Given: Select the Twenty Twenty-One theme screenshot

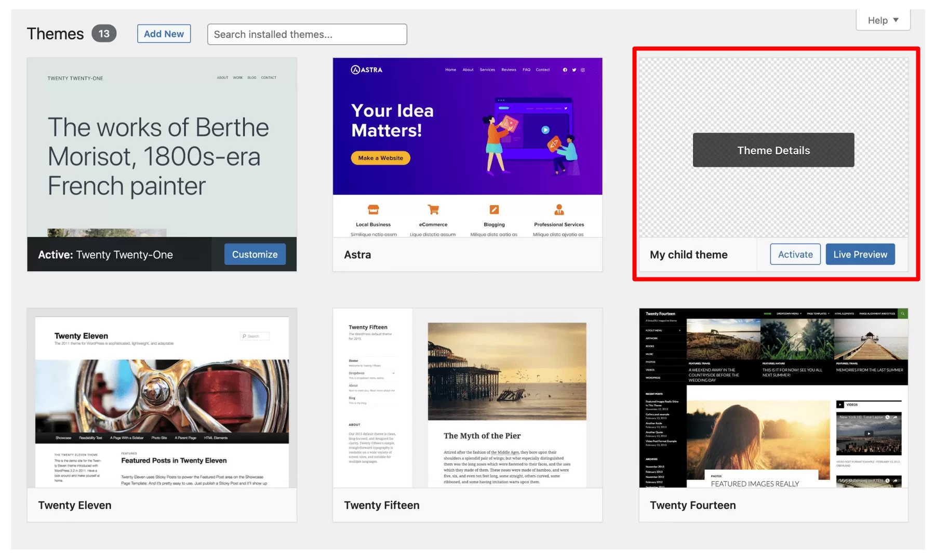Looking at the screenshot, I should [x=162, y=148].
